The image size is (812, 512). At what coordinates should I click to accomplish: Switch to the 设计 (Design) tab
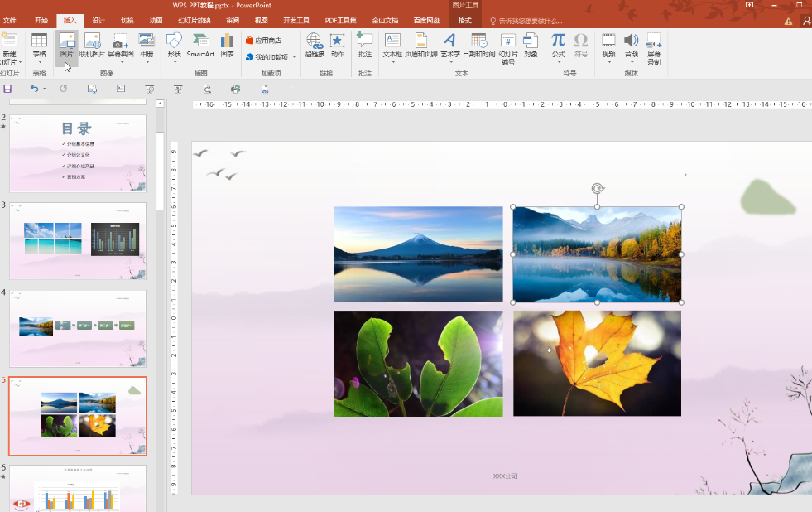click(98, 21)
